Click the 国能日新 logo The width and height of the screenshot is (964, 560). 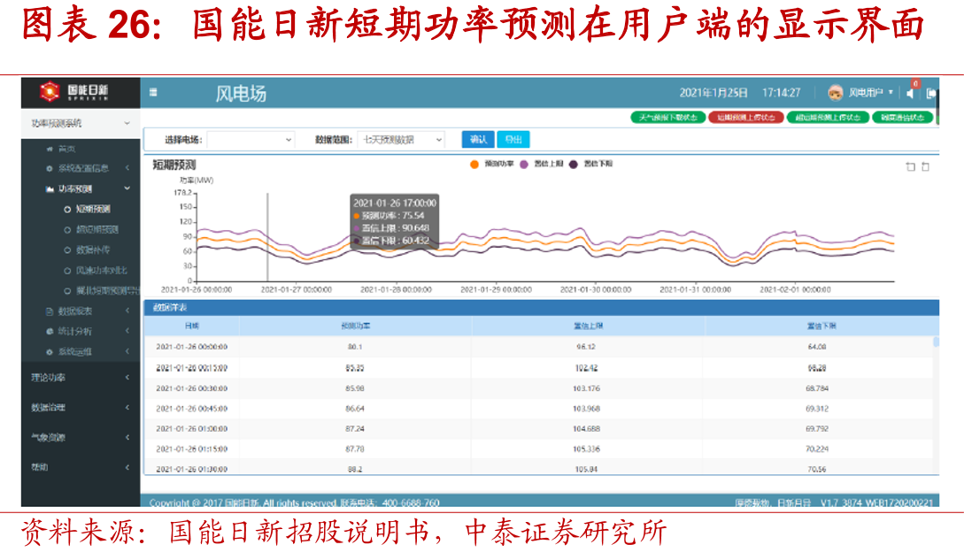73,92
